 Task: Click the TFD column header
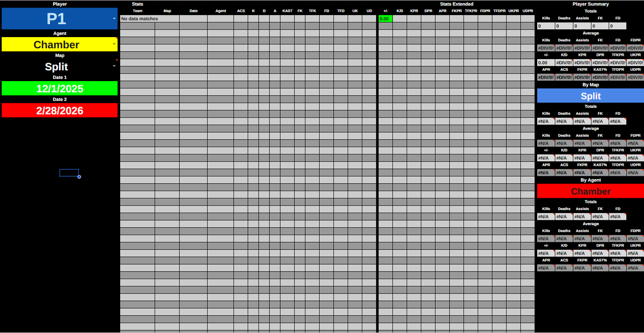click(x=341, y=11)
